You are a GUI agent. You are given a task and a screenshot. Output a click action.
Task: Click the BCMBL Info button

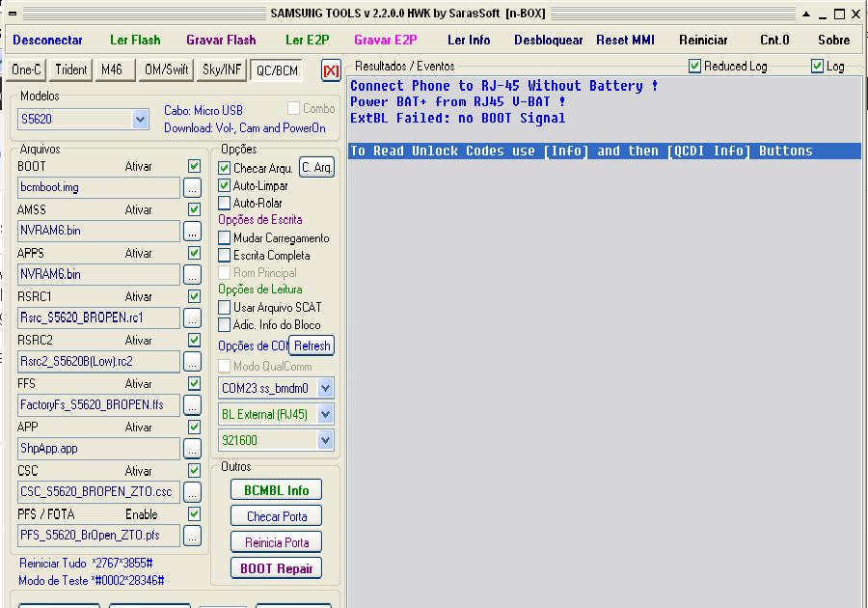(276, 490)
